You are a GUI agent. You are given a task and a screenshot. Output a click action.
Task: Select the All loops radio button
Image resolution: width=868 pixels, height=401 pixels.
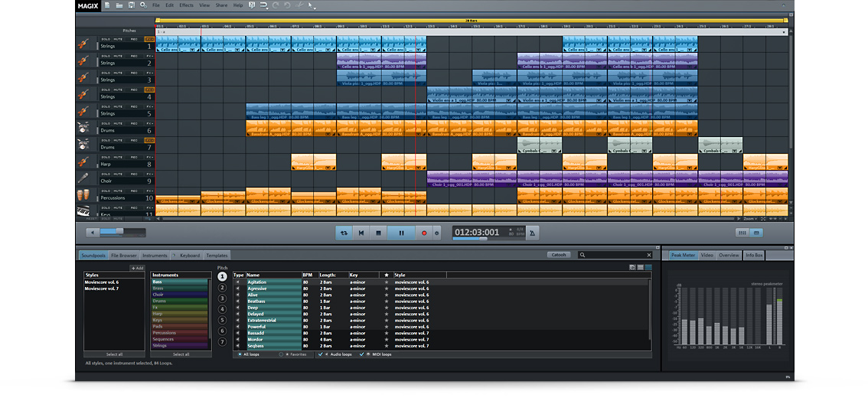(239, 354)
